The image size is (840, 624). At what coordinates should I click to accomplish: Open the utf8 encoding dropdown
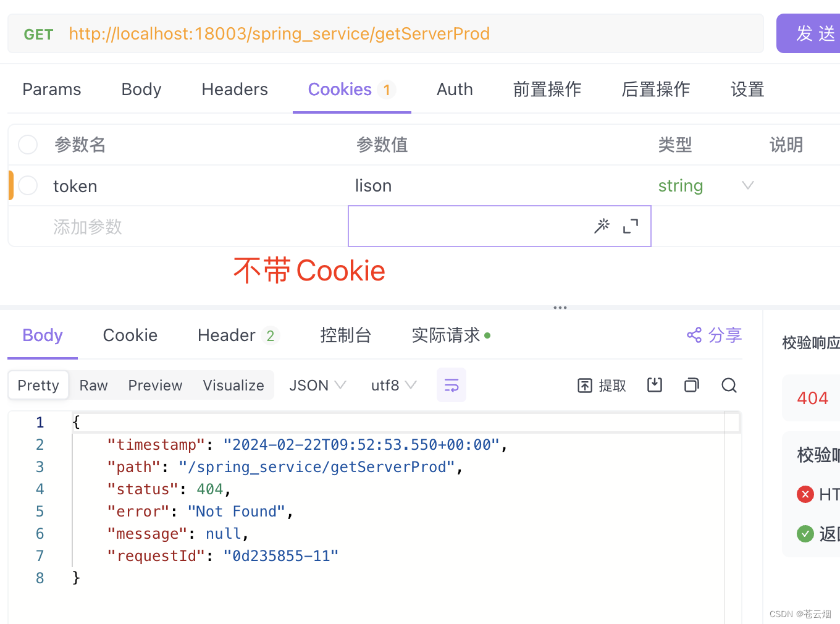click(394, 385)
